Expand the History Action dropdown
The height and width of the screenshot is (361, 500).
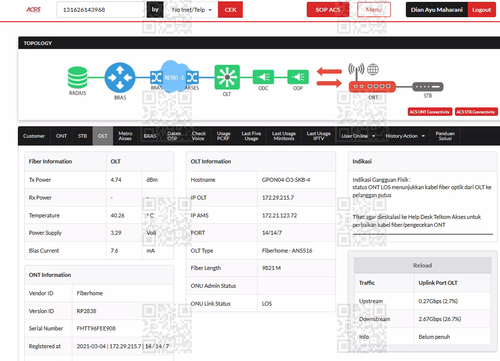pos(405,136)
